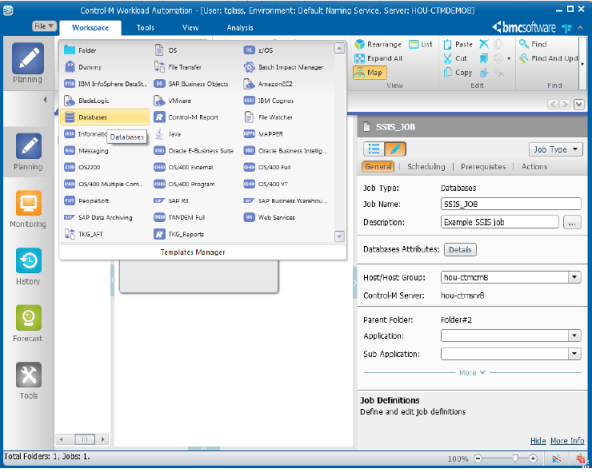Click the Delete X icon in Edit group

click(x=484, y=44)
